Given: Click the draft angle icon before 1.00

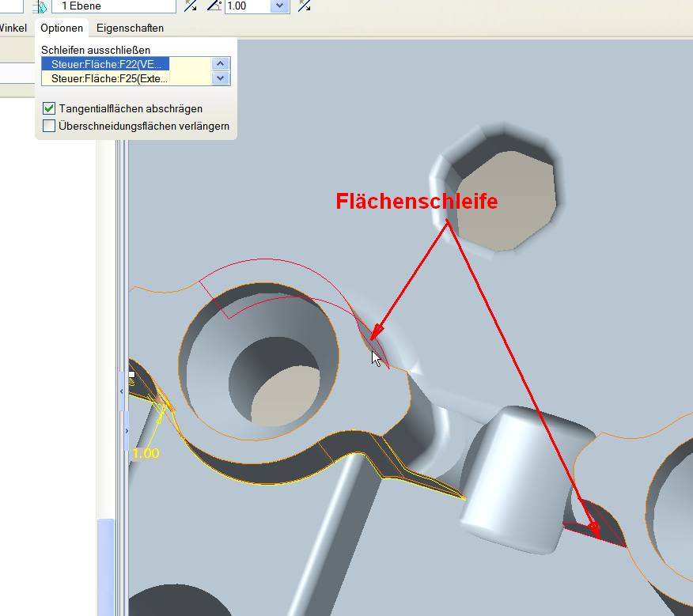Looking at the screenshot, I should click(214, 6).
